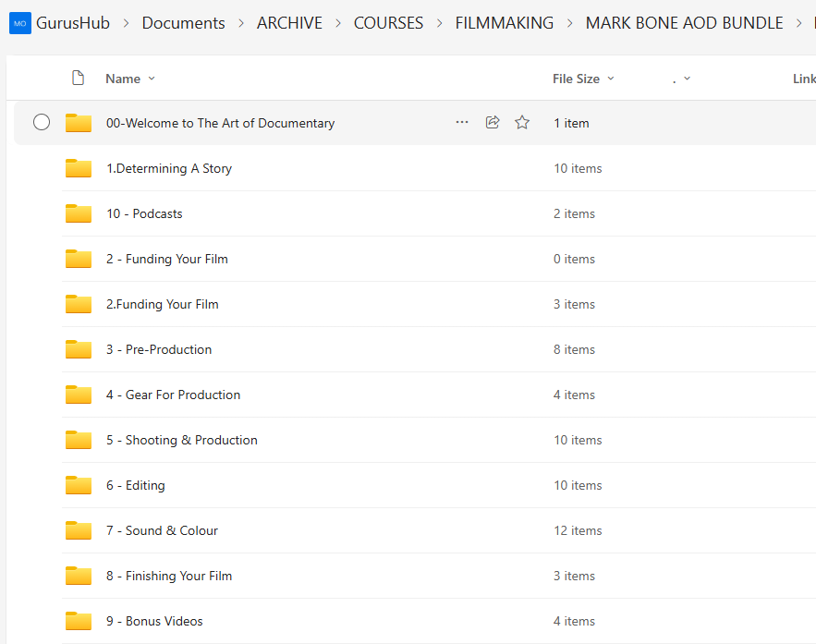
Task: Click folder icon of 9 - Bonus Videos
Action: click(x=79, y=621)
